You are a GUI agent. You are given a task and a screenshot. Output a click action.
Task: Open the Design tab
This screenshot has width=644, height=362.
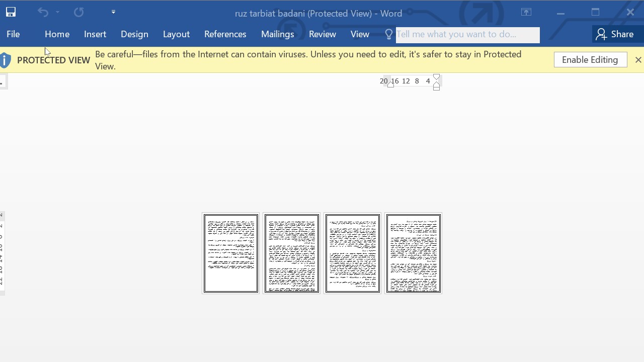point(134,34)
